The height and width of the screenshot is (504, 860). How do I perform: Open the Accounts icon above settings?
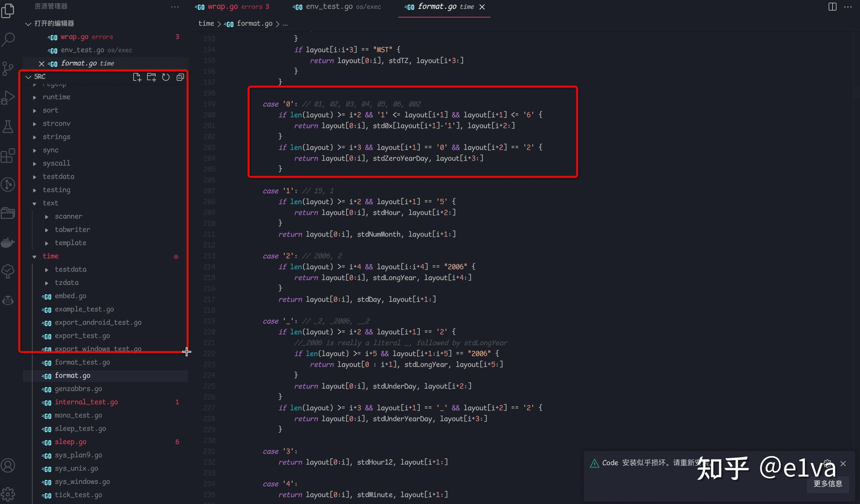coord(8,465)
